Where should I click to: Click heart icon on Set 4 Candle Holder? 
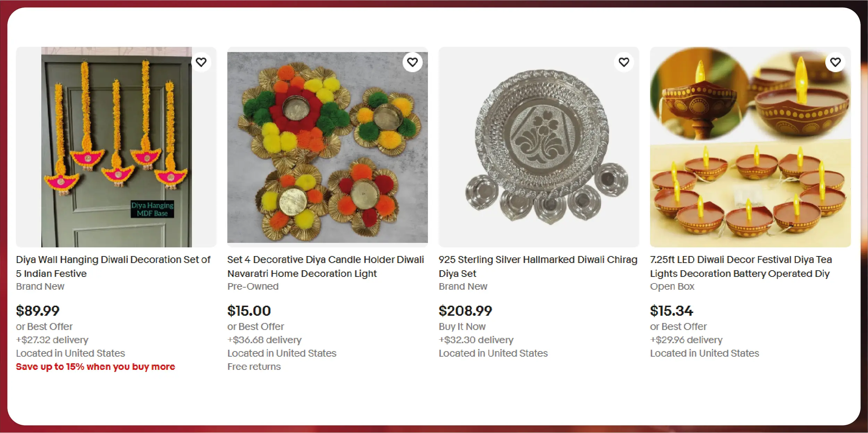coord(412,62)
